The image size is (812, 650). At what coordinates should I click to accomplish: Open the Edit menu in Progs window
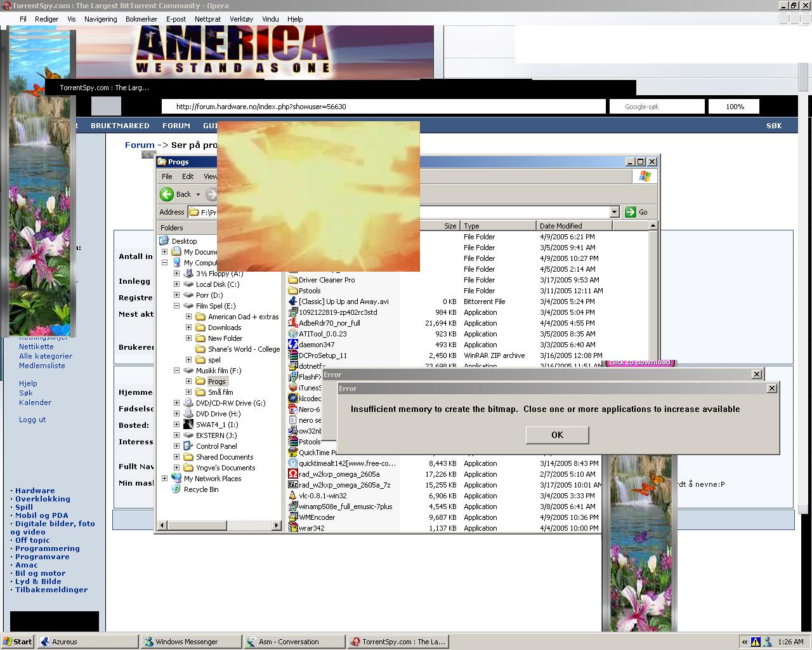click(x=188, y=176)
